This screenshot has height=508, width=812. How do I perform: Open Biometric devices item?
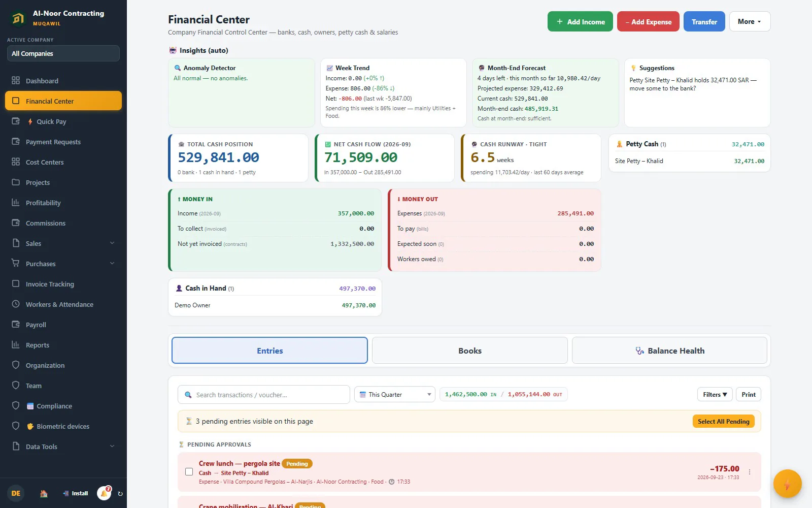point(63,426)
